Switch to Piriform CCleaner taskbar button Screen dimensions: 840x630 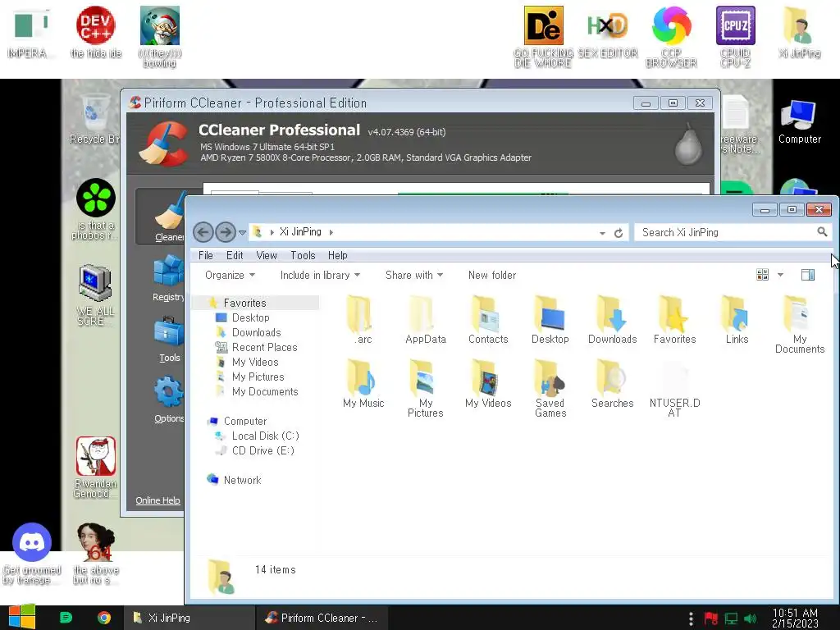(x=323, y=618)
